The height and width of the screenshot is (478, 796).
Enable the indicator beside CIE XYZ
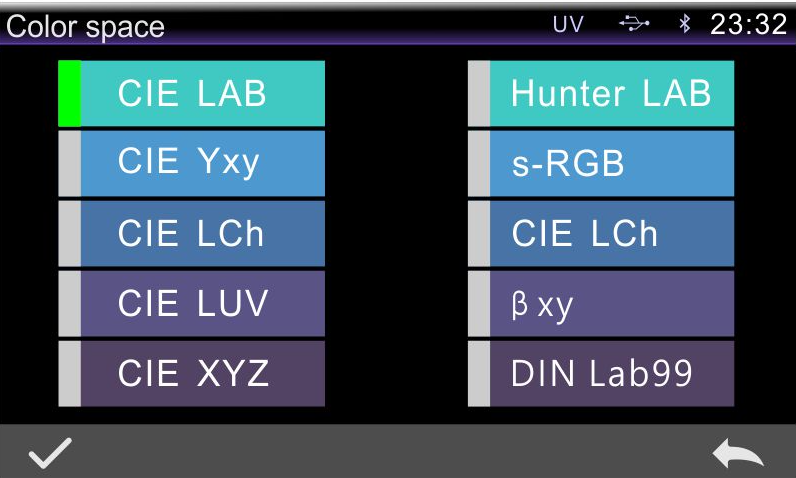(x=69, y=373)
